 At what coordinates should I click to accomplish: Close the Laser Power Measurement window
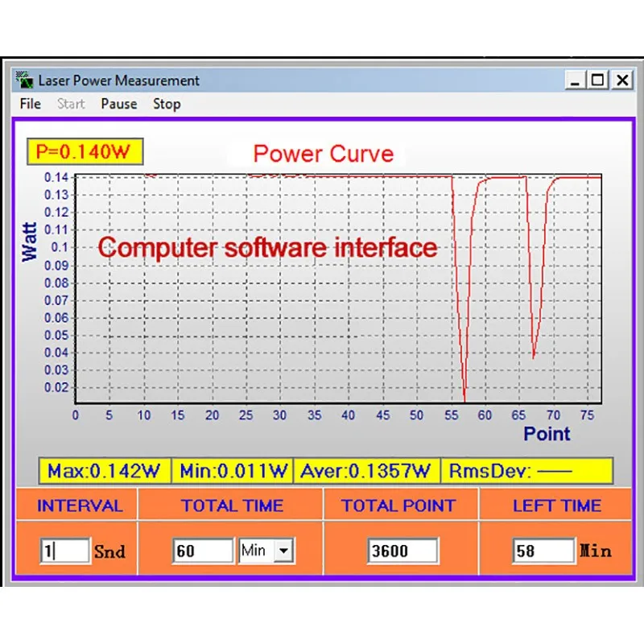[x=622, y=80]
